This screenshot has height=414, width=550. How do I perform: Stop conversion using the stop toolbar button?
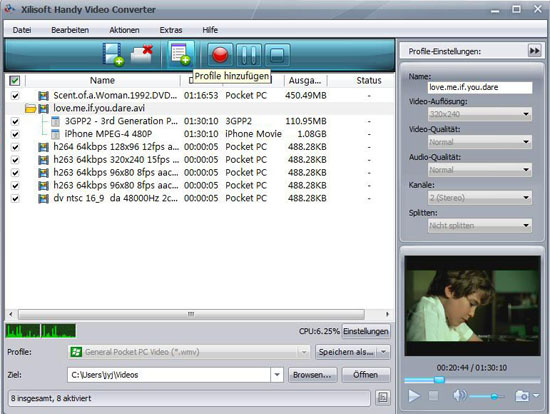coord(277,55)
